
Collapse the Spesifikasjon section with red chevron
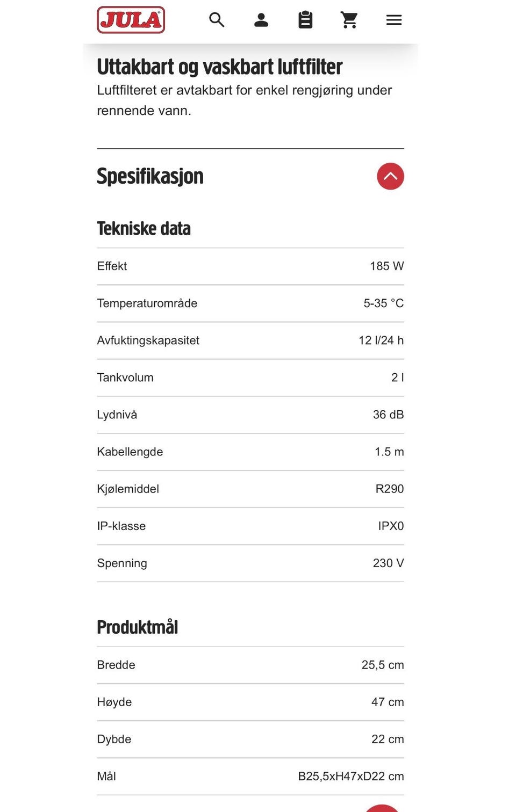click(390, 176)
